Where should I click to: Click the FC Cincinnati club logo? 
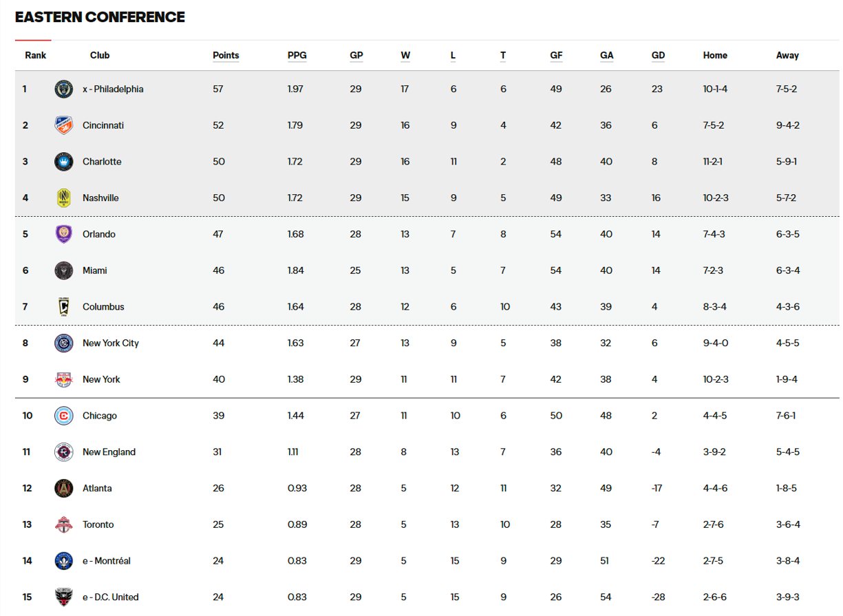coord(63,125)
